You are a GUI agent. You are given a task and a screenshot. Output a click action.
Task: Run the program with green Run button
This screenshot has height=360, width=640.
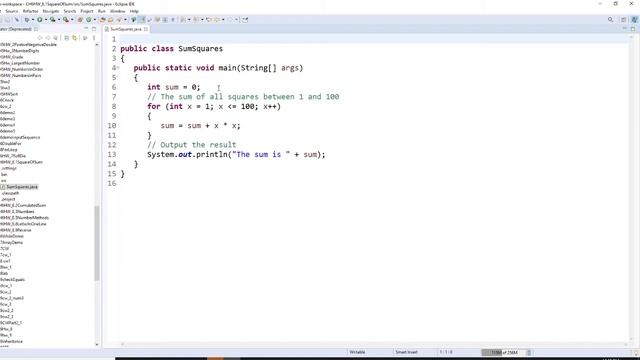click(40, 20)
